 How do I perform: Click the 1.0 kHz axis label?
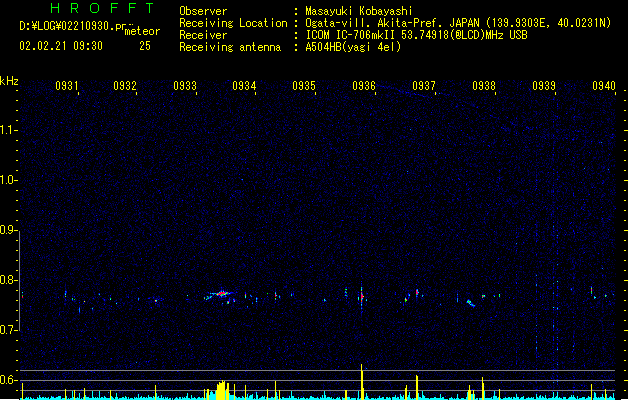pos(8,180)
